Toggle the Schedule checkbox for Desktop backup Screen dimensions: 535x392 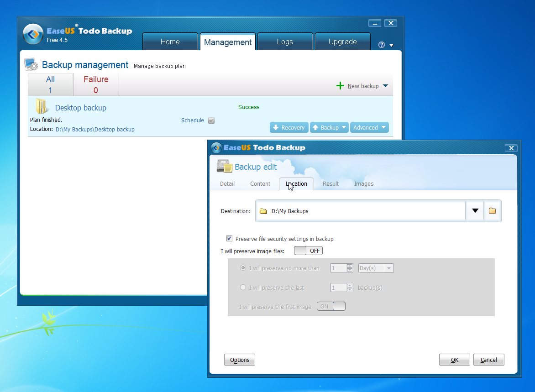211,120
